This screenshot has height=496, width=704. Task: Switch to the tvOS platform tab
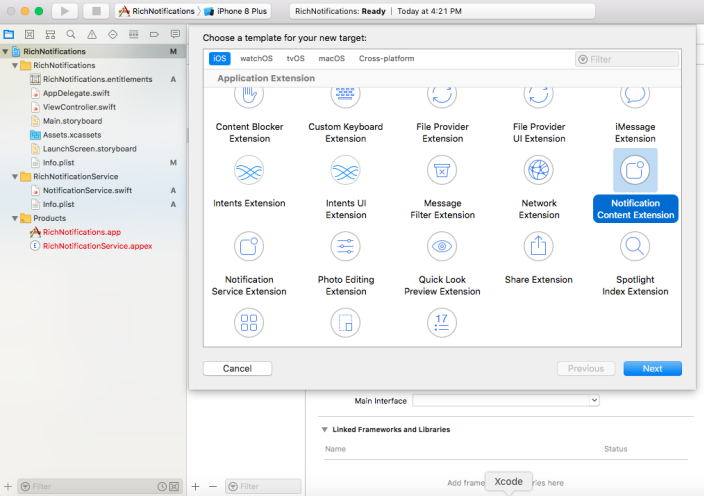tap(295, 58)
